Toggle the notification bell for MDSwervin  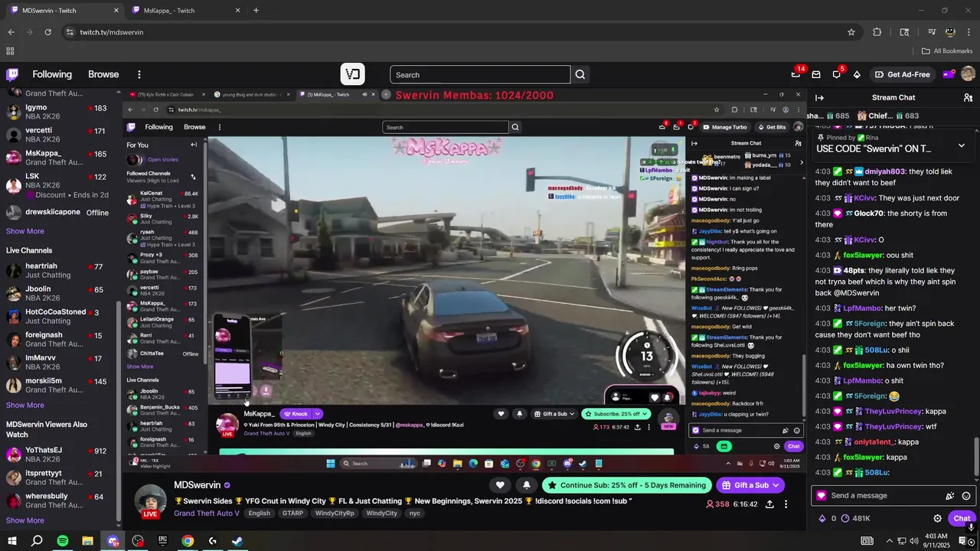coord(526,485)
